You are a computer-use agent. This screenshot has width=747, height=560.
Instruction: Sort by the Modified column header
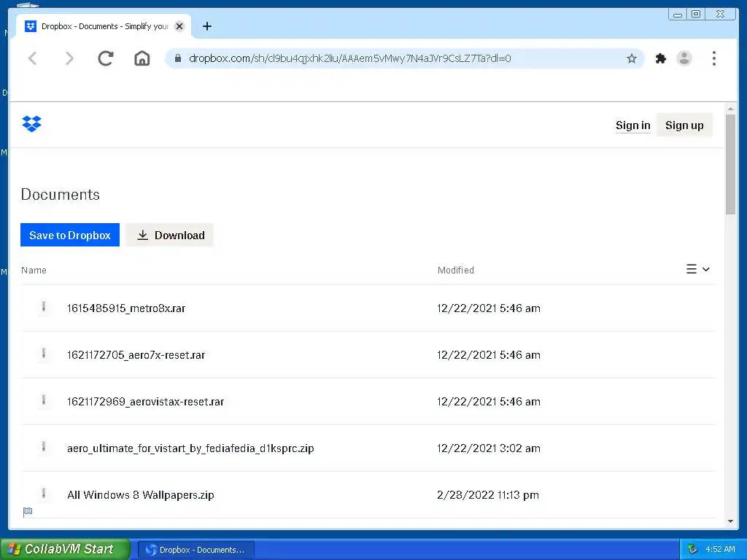pyautogui.click(x=456, y=270)
